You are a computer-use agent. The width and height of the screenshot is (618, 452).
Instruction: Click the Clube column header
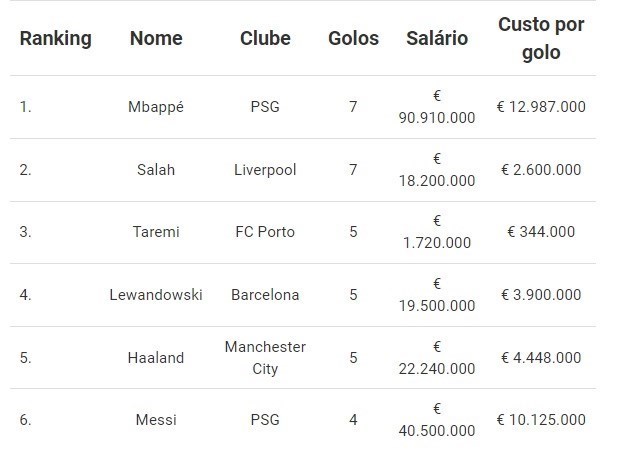click(x=265, y=39)
